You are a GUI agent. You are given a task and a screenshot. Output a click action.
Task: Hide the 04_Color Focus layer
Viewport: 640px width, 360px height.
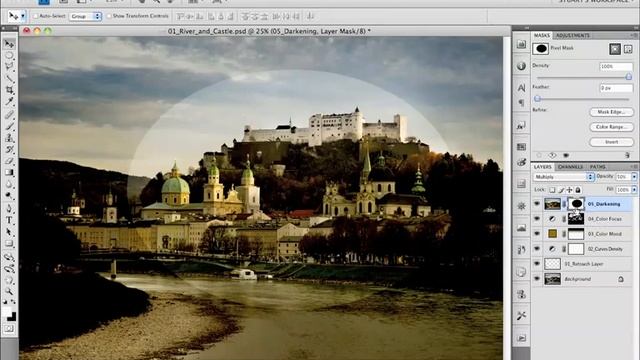tap(537, 219)
